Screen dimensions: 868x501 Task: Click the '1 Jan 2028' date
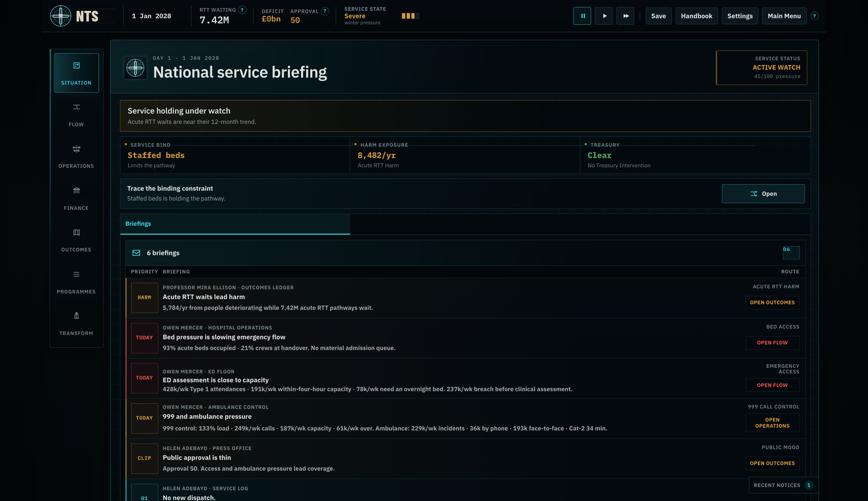pyautogui.click(x=151, y=16)
